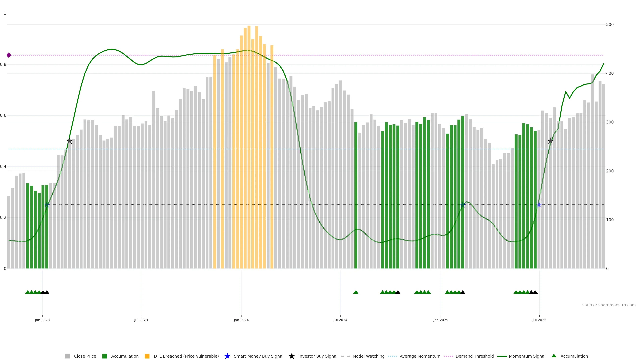Click the orange DTL Breached legend square
Image resolution: width=644 pixels, height=362 pixels.
tap(147, 356)
